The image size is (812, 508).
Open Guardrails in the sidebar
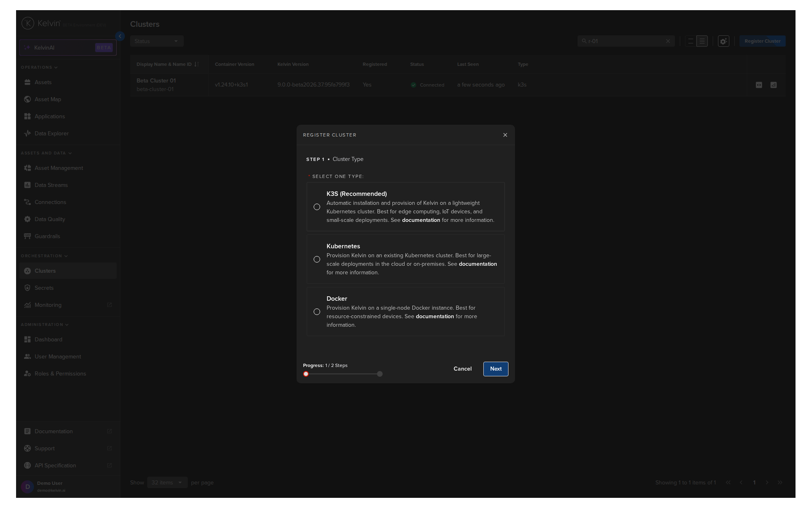pyautogui.click(x=47, y=236)
